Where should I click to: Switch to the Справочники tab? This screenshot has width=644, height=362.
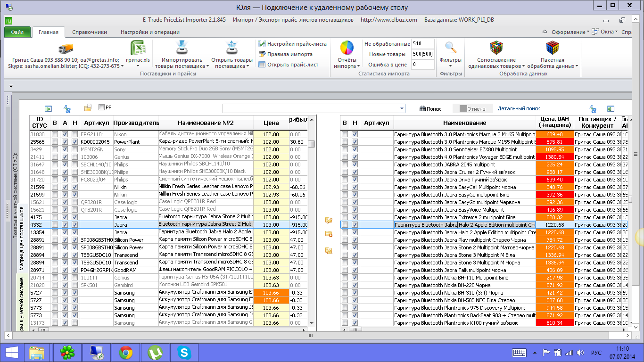(x=90, y=32)
